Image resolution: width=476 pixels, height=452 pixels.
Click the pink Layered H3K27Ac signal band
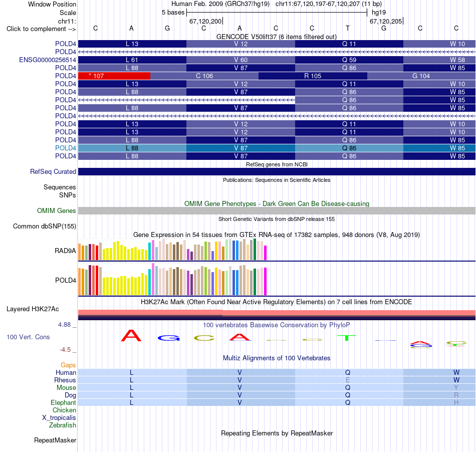pos(277,313)
